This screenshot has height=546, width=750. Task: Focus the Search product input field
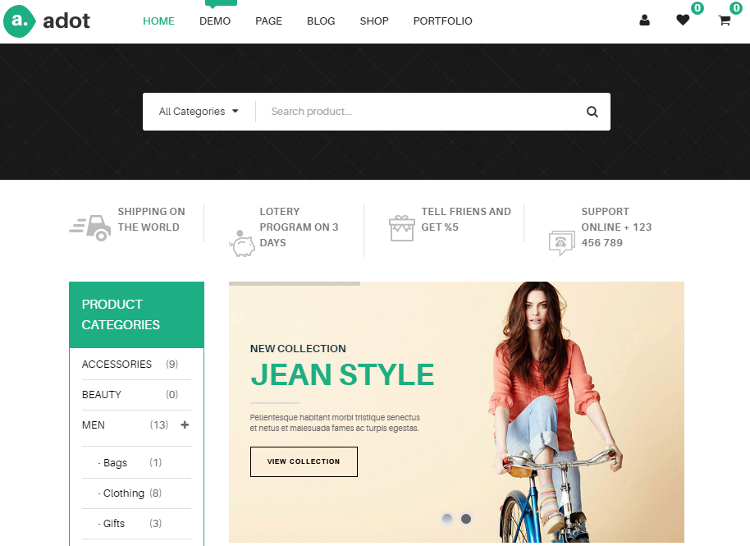(421, 111)
